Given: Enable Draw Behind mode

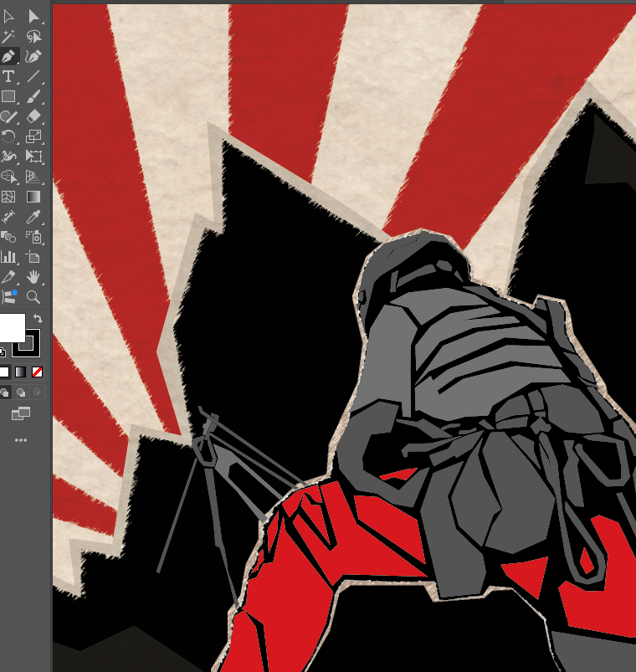Looking at the screenshot, I should pyautogui.click(x=21, y=392).
